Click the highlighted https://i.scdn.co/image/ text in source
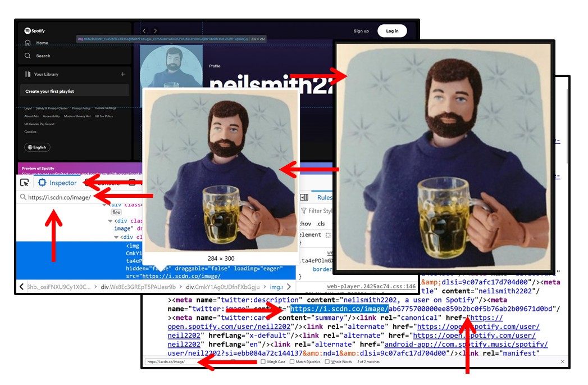Screen dimensions: 588x385 tap(339, 309)
